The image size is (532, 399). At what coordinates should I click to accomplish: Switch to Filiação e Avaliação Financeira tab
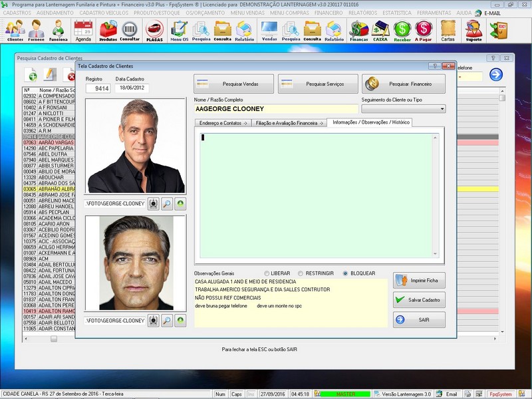pyautogui.click(x=289, y=123)
